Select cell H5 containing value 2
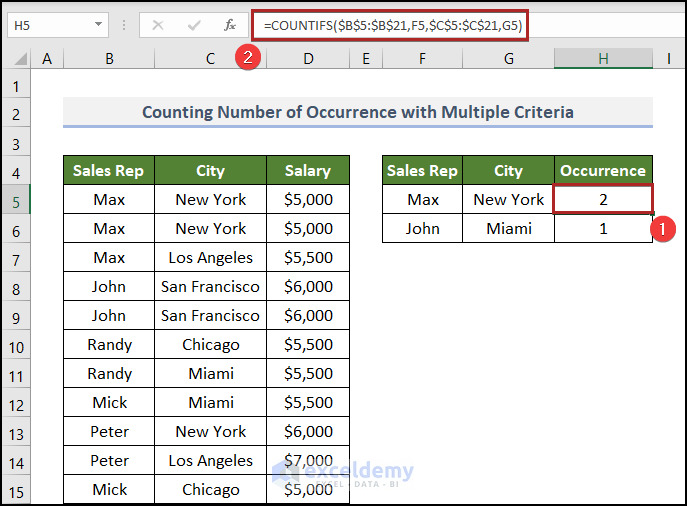This screenshot has height=506, width=687. coord(603,200)
